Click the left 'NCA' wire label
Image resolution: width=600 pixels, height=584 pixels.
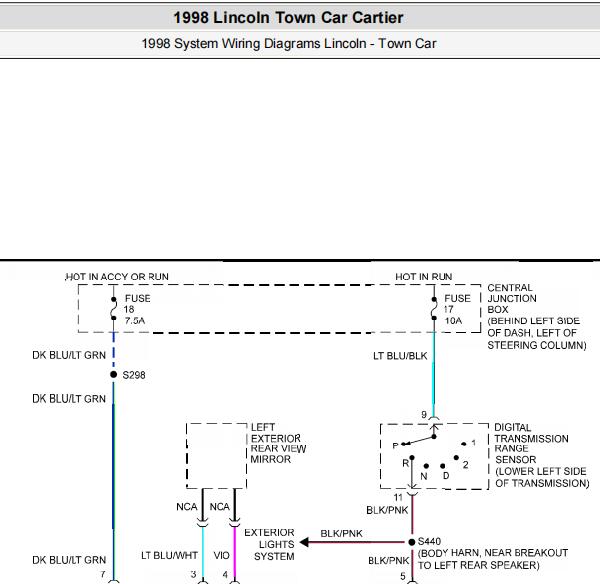pos(187,507)
